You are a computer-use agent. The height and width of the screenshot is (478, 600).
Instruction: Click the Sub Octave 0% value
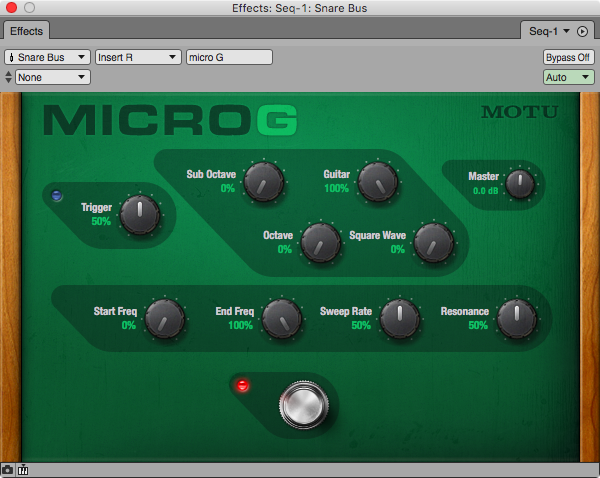tap(228, 188)
